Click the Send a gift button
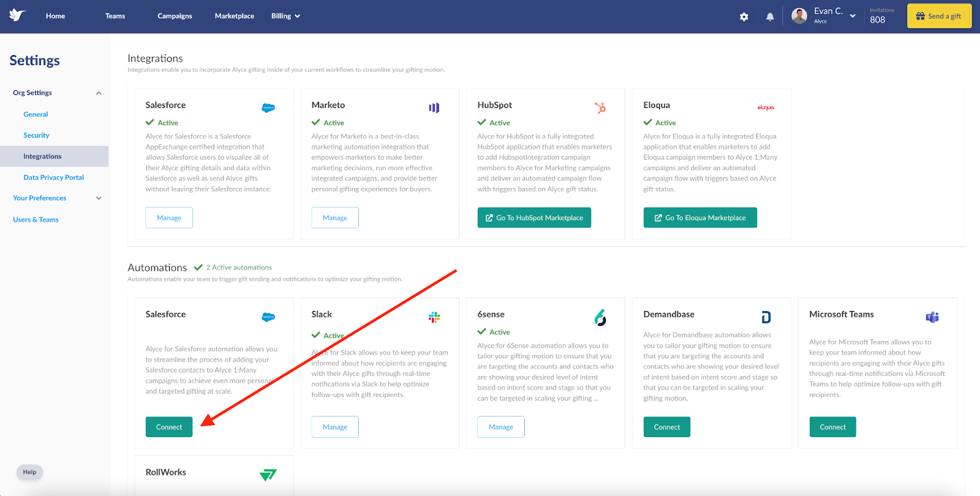The height and width of the screenshot is (496, 980). [x=939, y=16]
